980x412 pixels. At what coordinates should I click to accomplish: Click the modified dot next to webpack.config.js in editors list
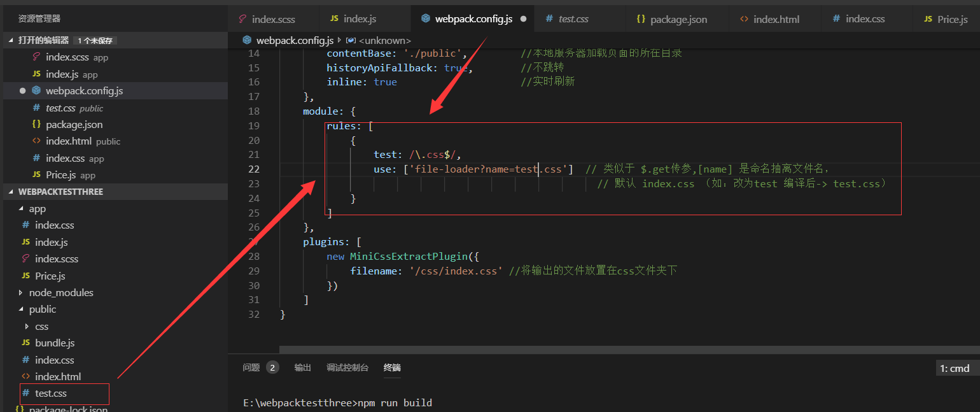pyautogui.click(x=22, y=90)
